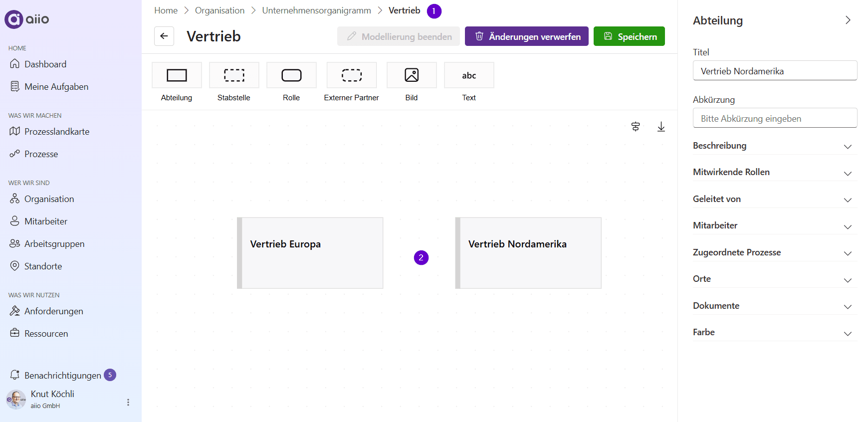Screen dimensions: 868x422
Task: Expand the Dokumente section
Action: [775, 306]
